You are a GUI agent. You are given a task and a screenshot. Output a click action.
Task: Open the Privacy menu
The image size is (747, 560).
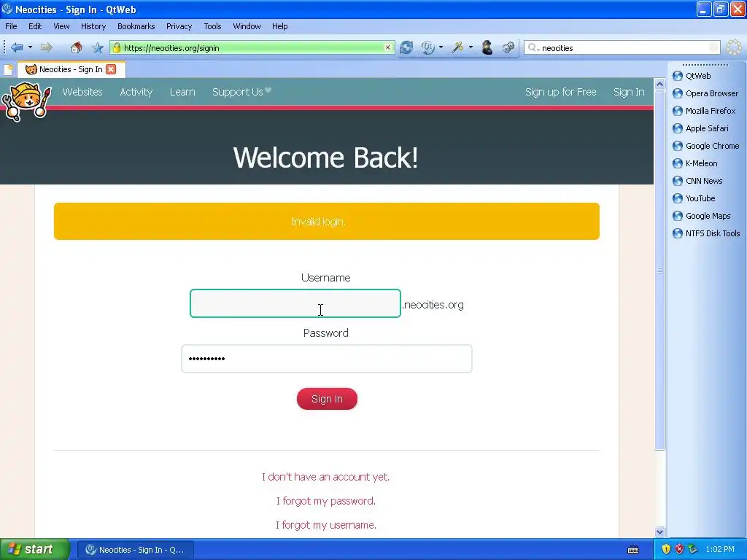(179, 26)
